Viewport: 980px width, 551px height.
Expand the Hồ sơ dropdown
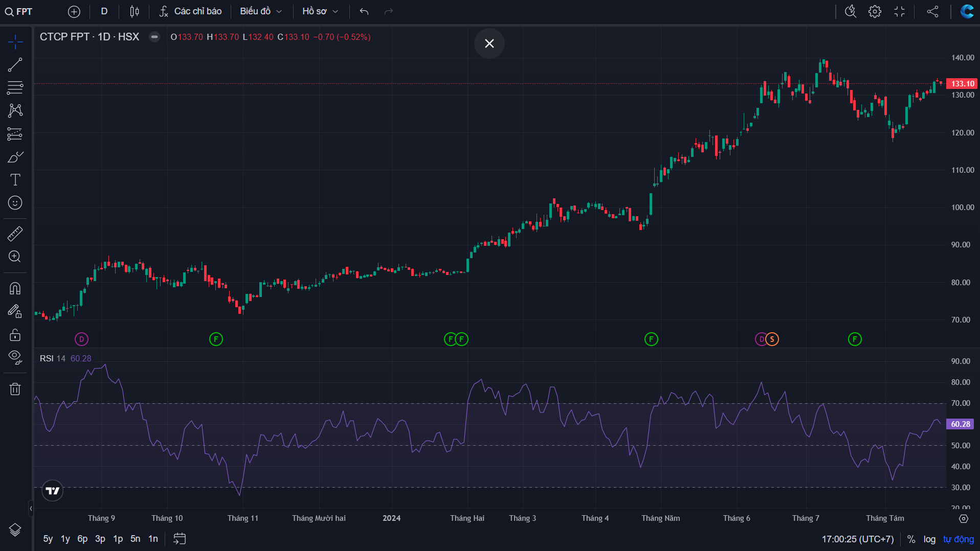[x=320, y=11]
